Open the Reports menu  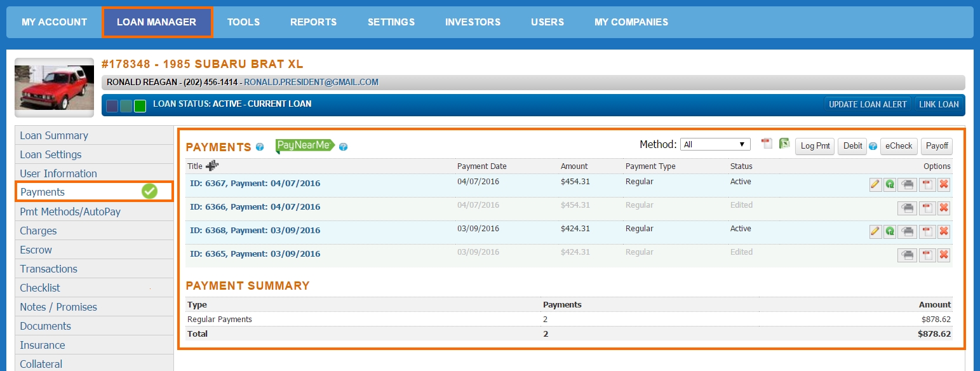(x=314, y=22)
